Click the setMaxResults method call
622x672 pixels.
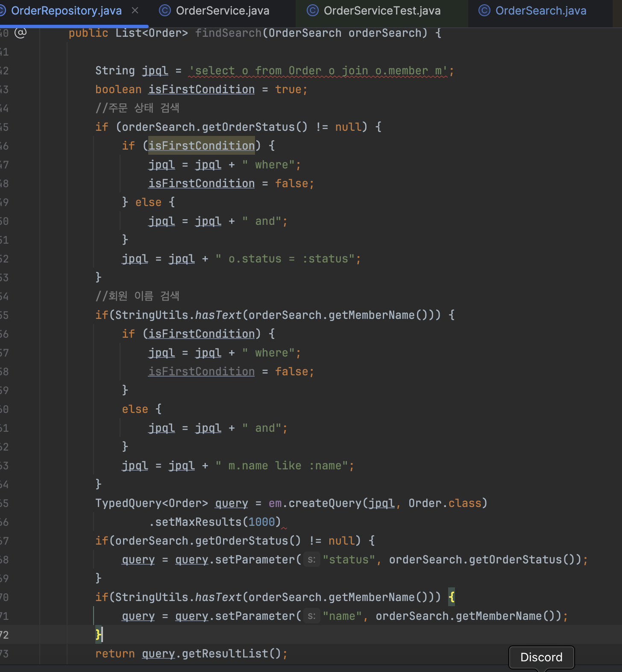tap(198, 522)
